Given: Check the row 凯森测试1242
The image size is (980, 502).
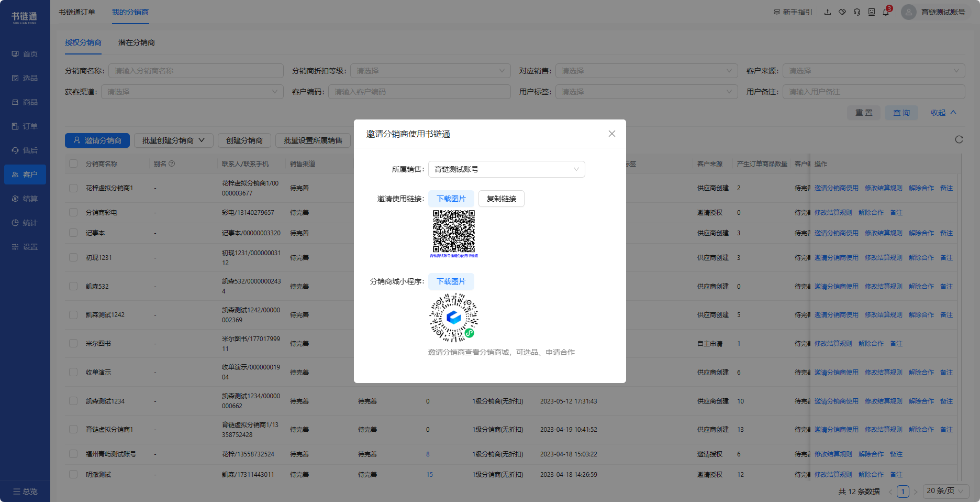Looking at the screenshot, I should pyautogui.click(x=73, y=314).
